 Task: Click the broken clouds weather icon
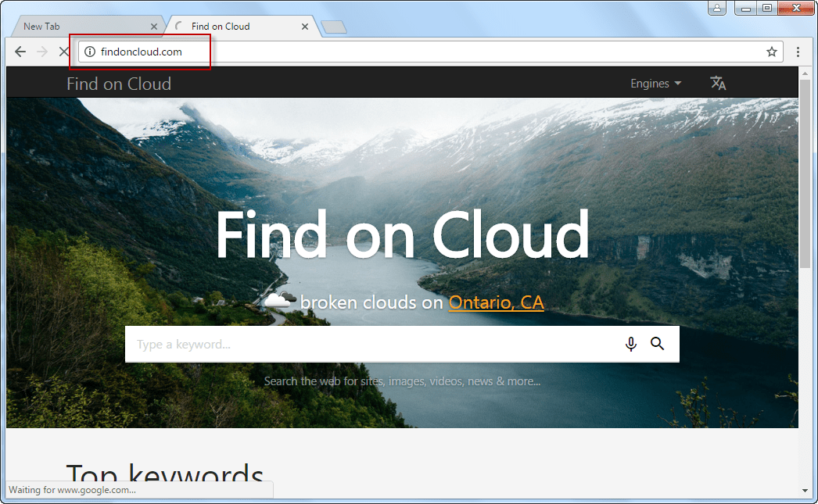[280, 300]
